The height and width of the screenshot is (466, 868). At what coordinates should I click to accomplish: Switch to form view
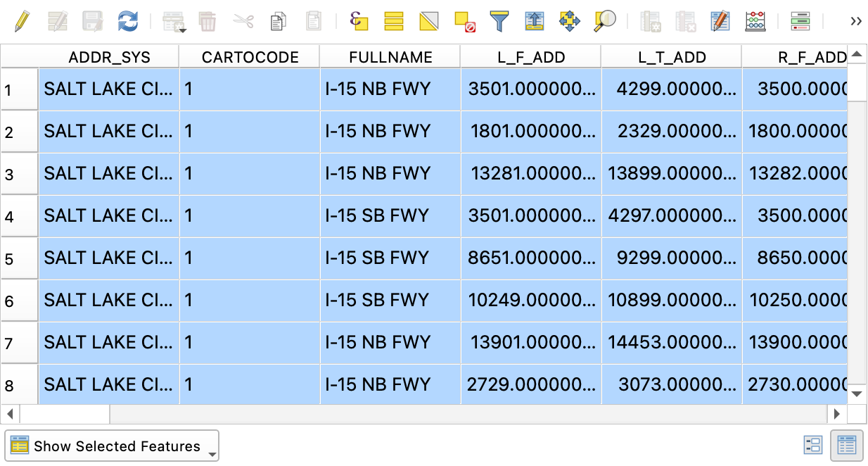[x=813, y=445]
